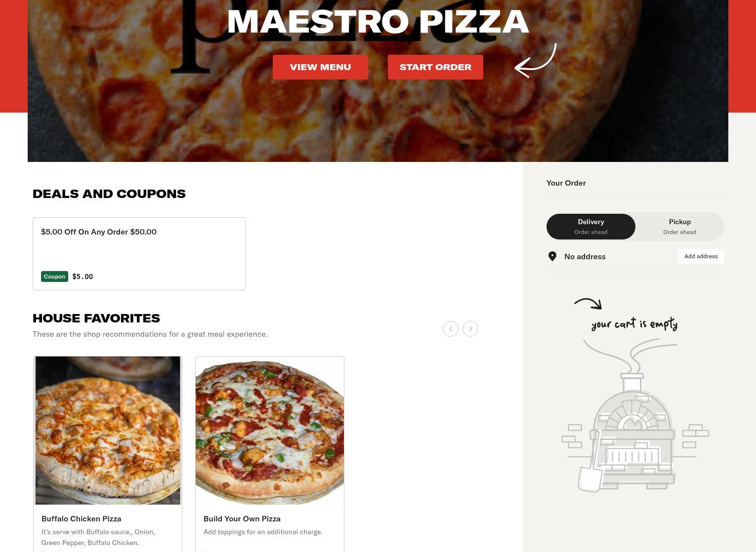
Task: Click the Maestro Pizza banner title
Action: click(378, 22)
